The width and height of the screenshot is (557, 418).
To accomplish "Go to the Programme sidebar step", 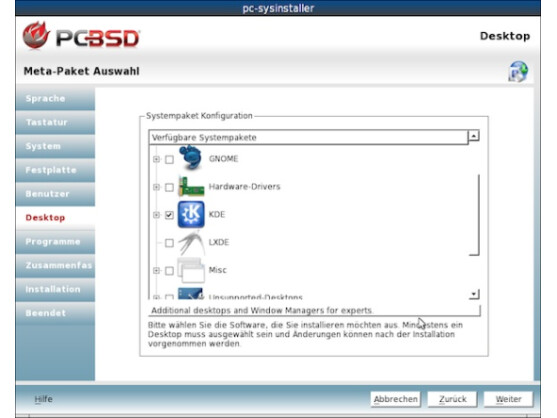I will pyautogui.click(x=55, y=242).
